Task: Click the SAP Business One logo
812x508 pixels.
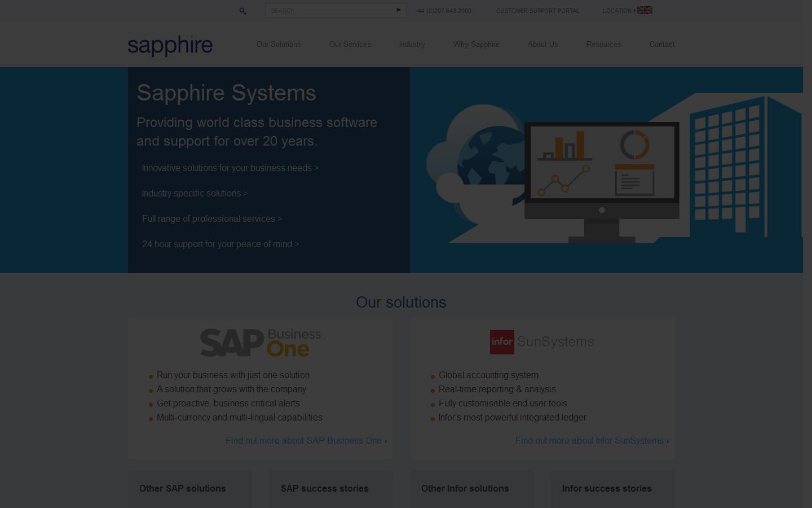Action: click(261, 343)
